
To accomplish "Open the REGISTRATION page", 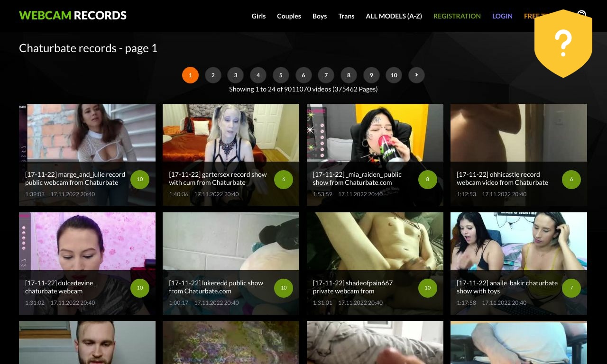I will pos(457,16).
